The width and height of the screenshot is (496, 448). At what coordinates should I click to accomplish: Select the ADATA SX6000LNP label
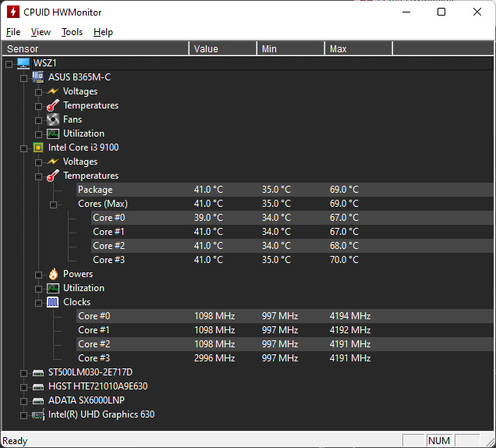point(86,400)
